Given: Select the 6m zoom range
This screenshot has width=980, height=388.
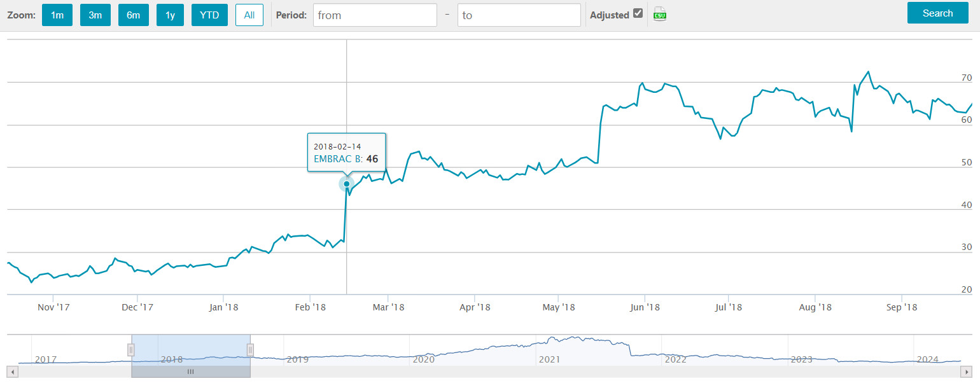Looking at the screenshot, I should 133,15.
